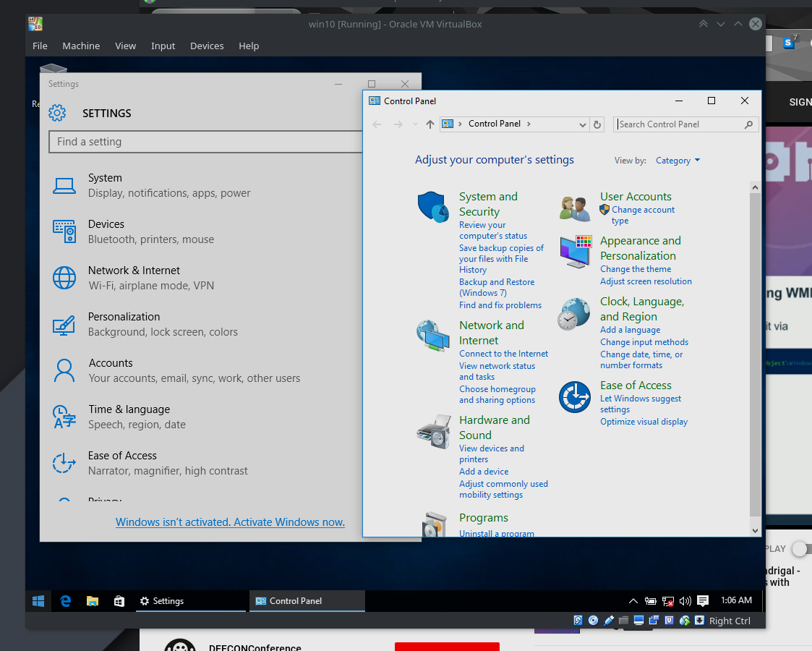
Task: Click VirtualBox app icon in title bar
Action: (x=35, y=24)
